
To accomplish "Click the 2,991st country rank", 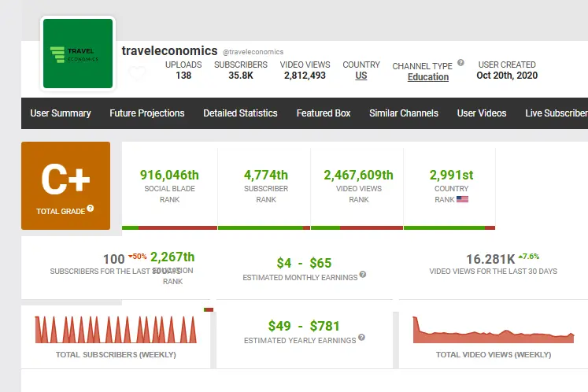I will click(x=452, y=176).
